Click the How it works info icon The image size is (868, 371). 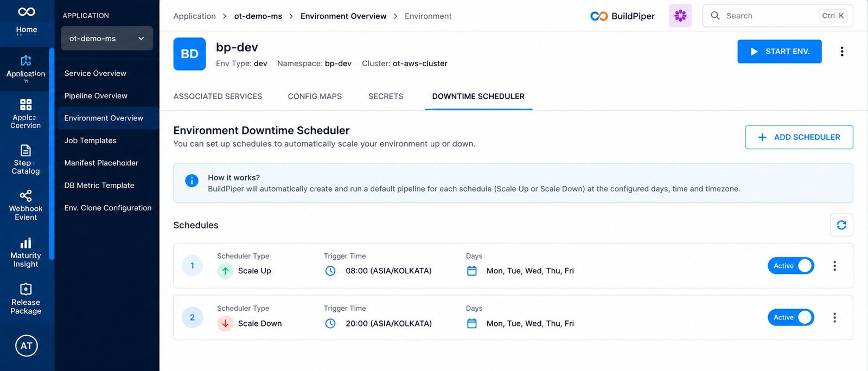(192, 181)
